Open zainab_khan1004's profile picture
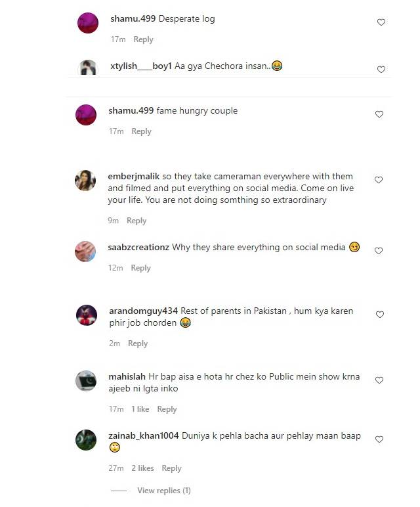This screenshot has width=420, height=507. click(x=86, y=440)
